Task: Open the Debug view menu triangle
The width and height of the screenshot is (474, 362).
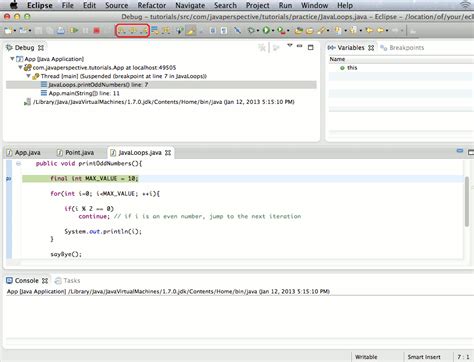Action: 290,46
